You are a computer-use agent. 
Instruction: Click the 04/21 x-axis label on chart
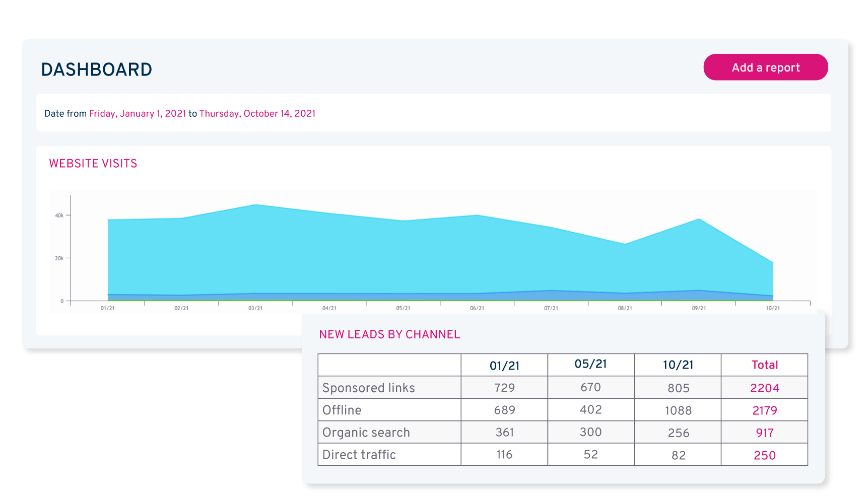[329, 308]
